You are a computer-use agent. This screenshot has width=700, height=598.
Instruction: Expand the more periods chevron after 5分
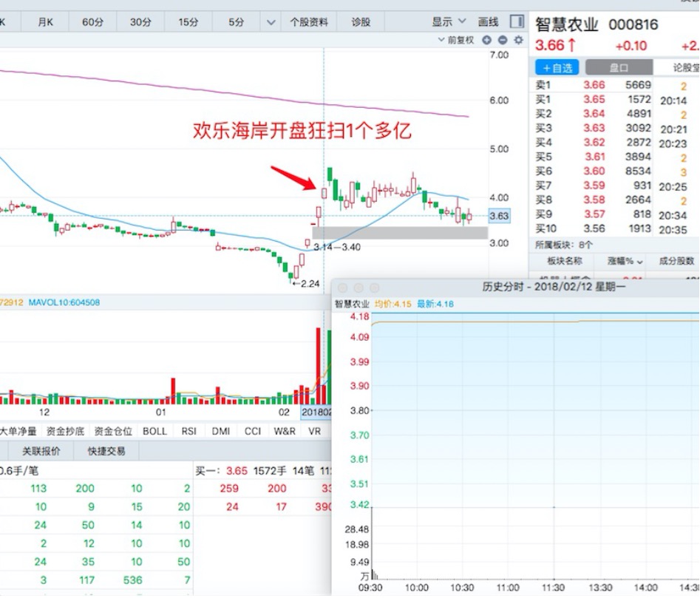271,22
